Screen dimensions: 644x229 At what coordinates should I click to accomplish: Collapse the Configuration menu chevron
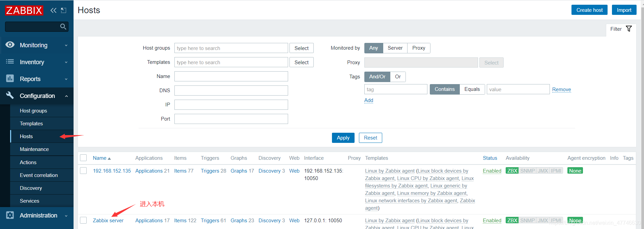[x=66, y=96]
